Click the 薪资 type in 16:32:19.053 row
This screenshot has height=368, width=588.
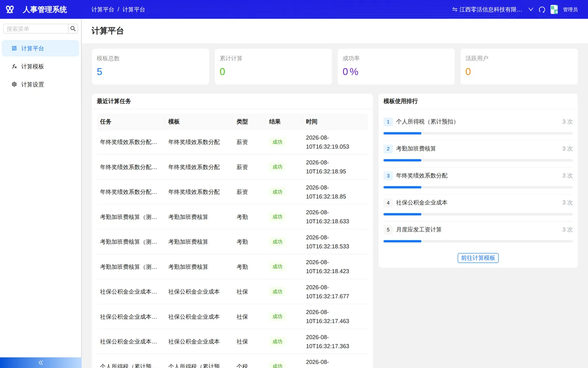242,142
